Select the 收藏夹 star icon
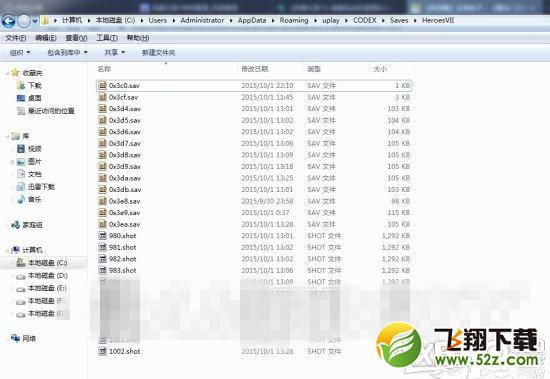 click(15, 72)
